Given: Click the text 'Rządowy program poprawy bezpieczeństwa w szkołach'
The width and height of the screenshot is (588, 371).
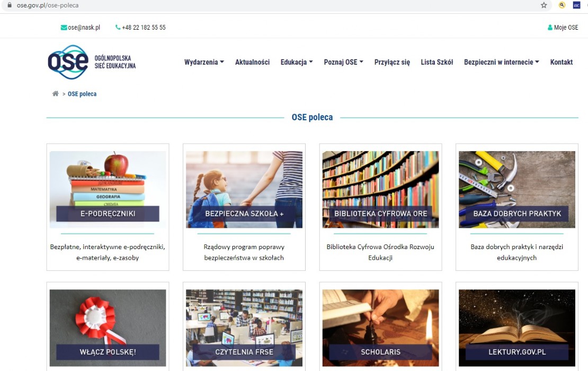Looking at the screenshot, I should 244,252.
